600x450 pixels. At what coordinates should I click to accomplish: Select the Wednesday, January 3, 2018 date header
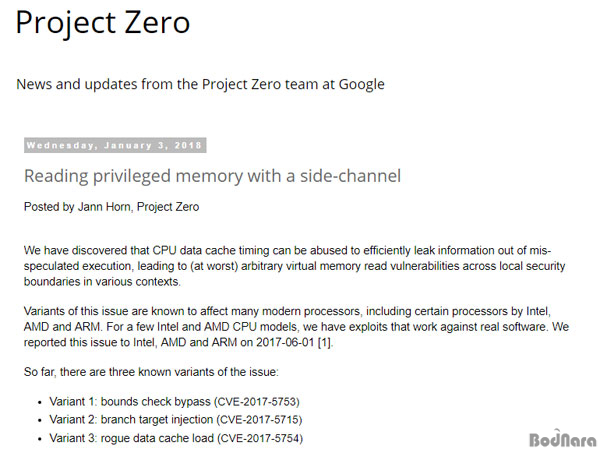point(115,145)
